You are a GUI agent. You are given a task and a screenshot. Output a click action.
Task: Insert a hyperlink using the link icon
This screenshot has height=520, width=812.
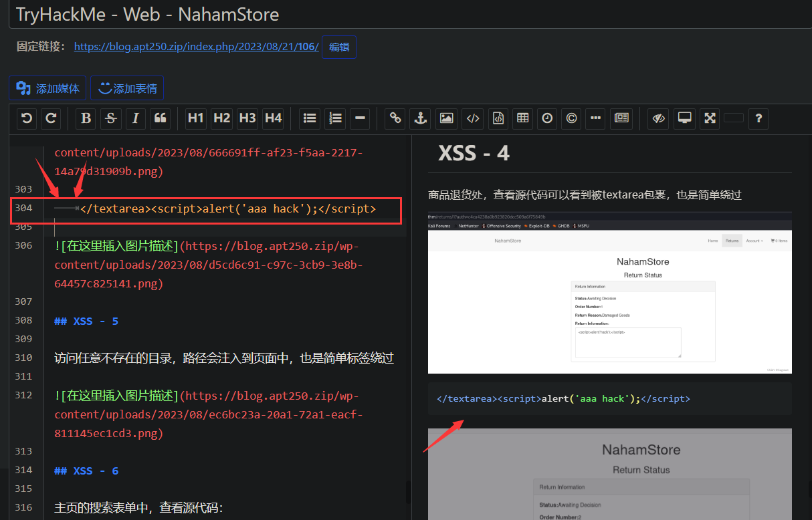point(395,118)
